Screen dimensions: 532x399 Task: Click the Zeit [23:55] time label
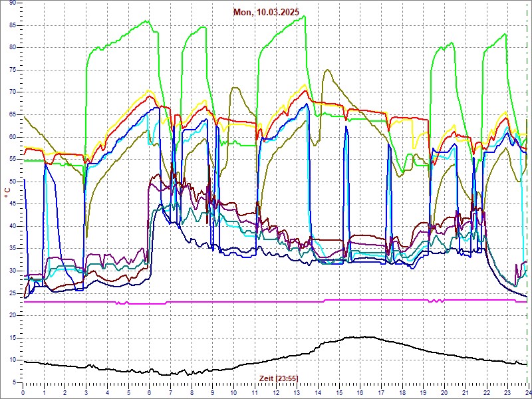(279, 378)
